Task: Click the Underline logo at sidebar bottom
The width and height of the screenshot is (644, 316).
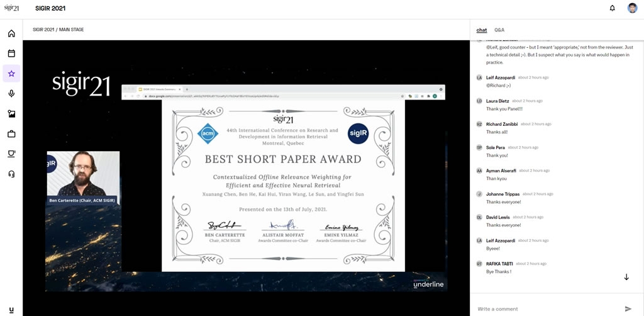Action: click(11, 310)
